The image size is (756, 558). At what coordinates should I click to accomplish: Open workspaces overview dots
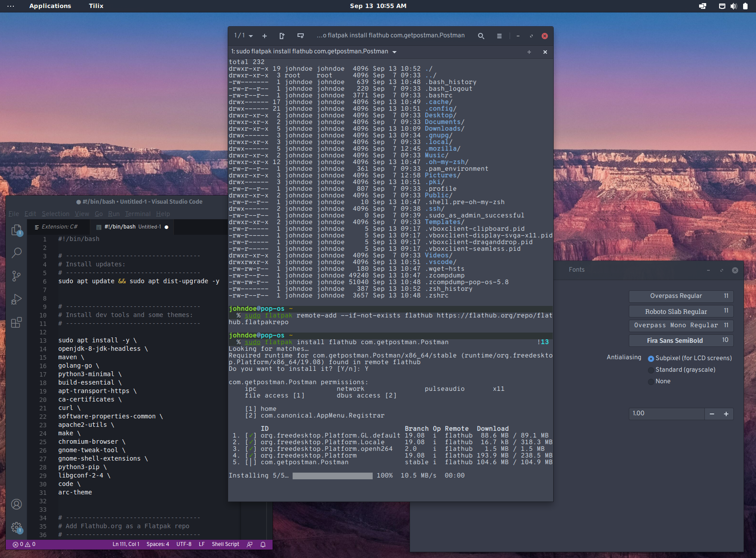coord(11,6)
